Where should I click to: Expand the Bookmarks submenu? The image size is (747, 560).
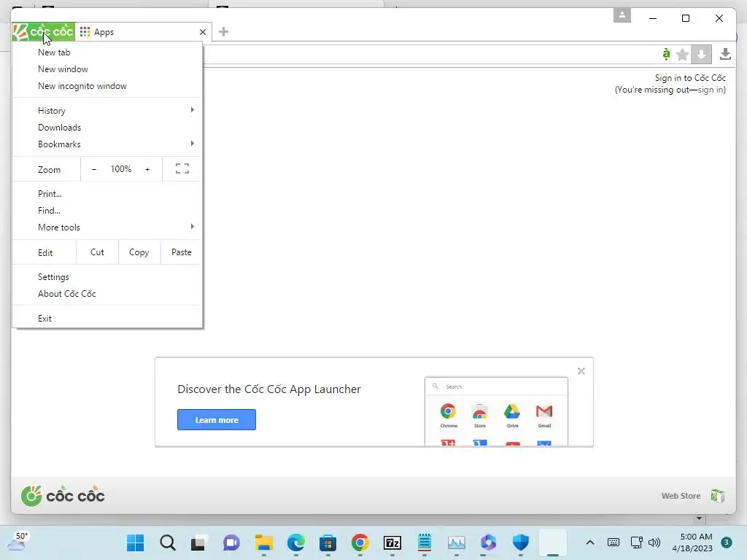click(107, 144)
